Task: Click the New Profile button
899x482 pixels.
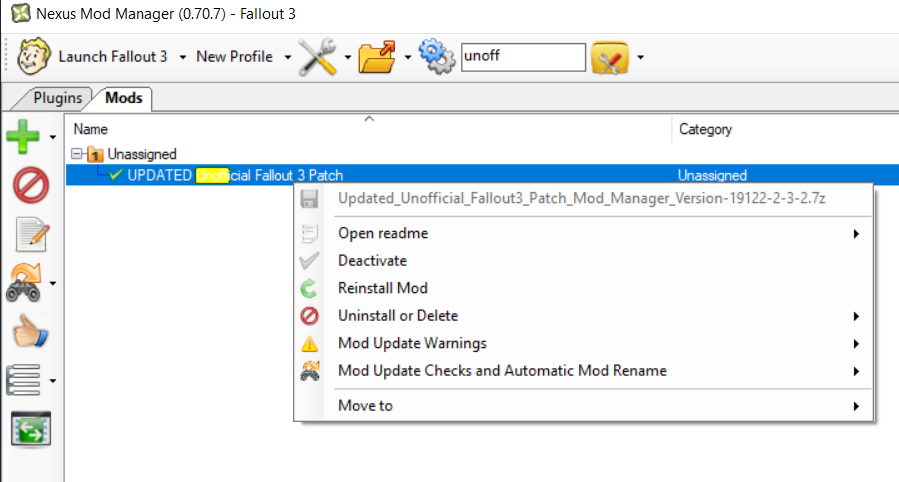Action: (x=234, y=57)
